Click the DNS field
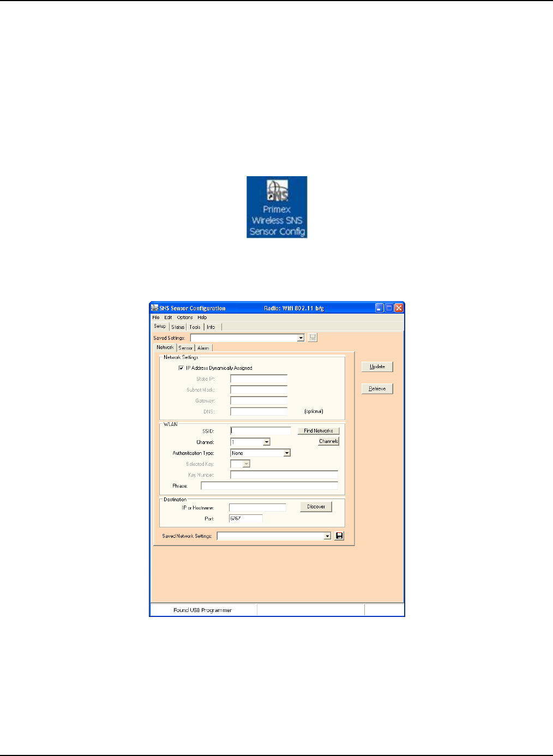This screenshot has height=756, width=553. coord(259,411)
